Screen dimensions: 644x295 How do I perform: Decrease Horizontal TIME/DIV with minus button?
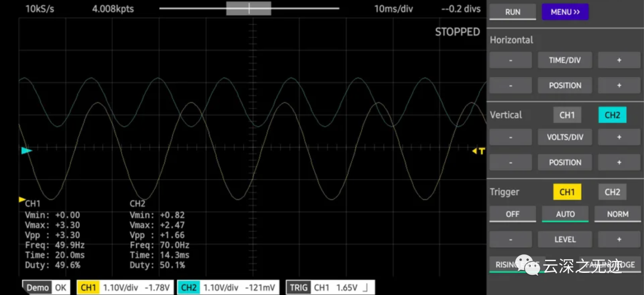click(x=510, y=60)
